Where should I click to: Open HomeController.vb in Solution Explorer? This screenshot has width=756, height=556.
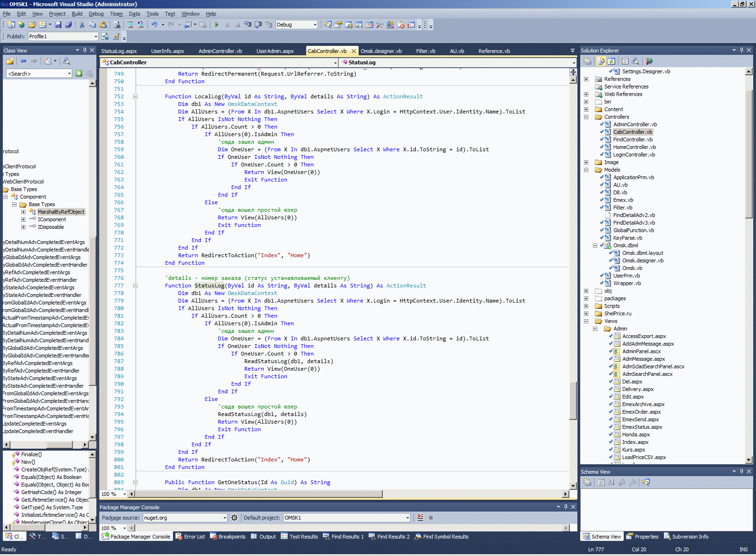coord(634,147)
